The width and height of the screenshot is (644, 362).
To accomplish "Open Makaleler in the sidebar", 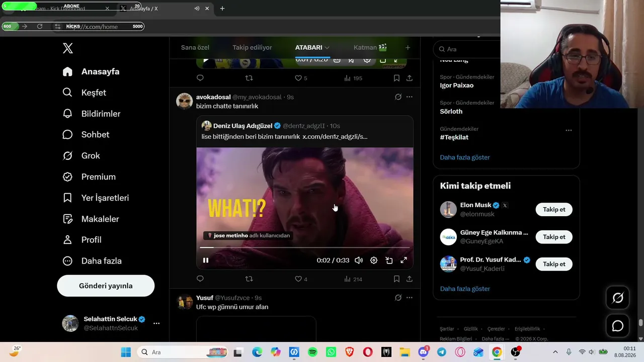I will (x=91, y=219).
